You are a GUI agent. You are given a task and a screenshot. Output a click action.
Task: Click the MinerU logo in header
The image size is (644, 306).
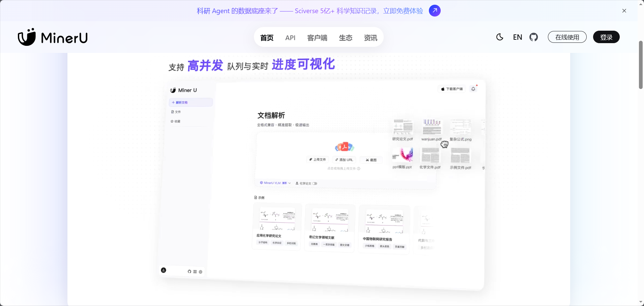(53, 37)
